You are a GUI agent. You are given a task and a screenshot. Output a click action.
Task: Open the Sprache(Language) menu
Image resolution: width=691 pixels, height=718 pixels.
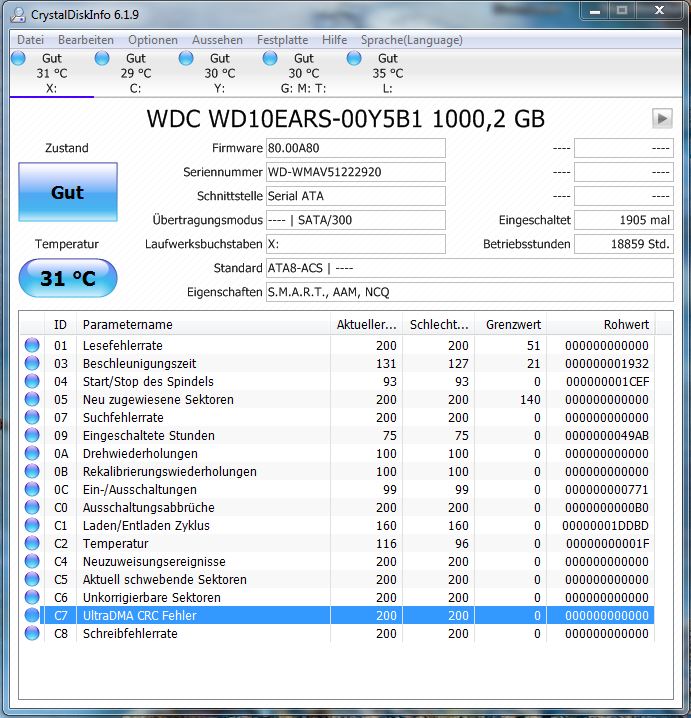pos(411,40)
